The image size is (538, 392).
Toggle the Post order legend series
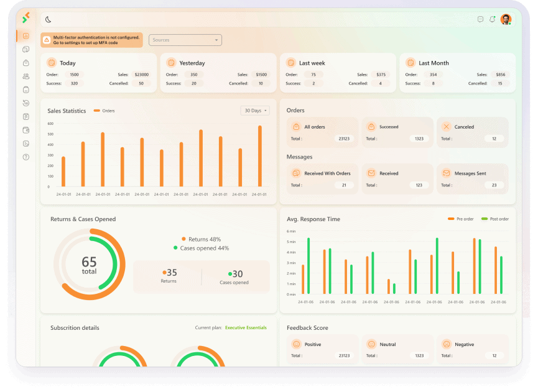point(495,219)
